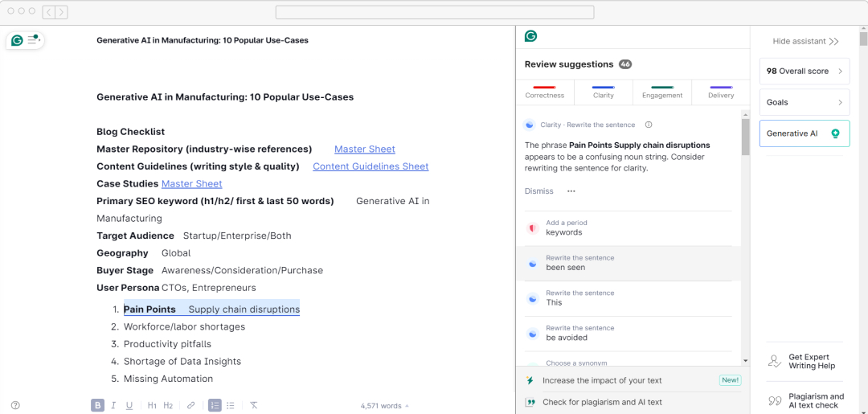Click red shield icon for keywords
Image resolution: width=868 pixels, height=414 pixels.
(x=532, y=228)
